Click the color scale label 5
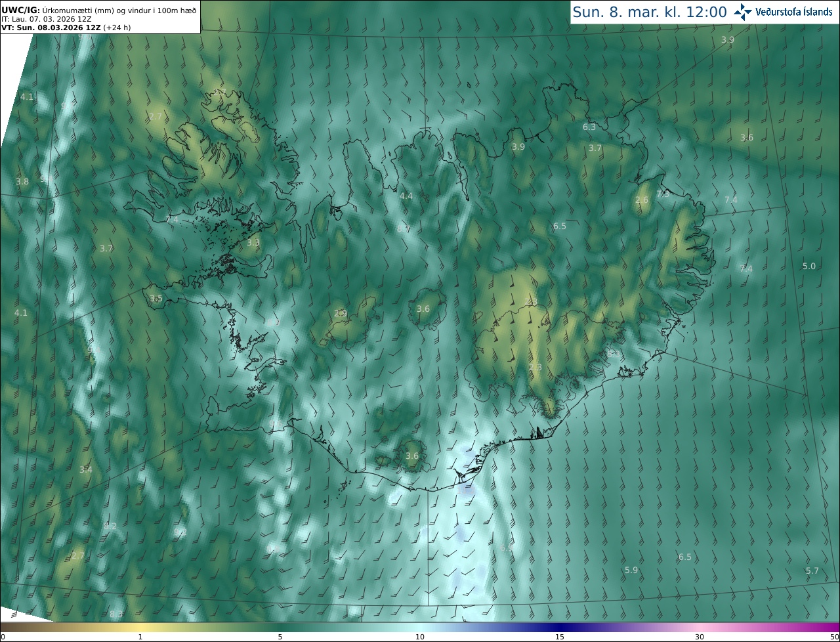The image size is (840, 642). tap(280, 637)
